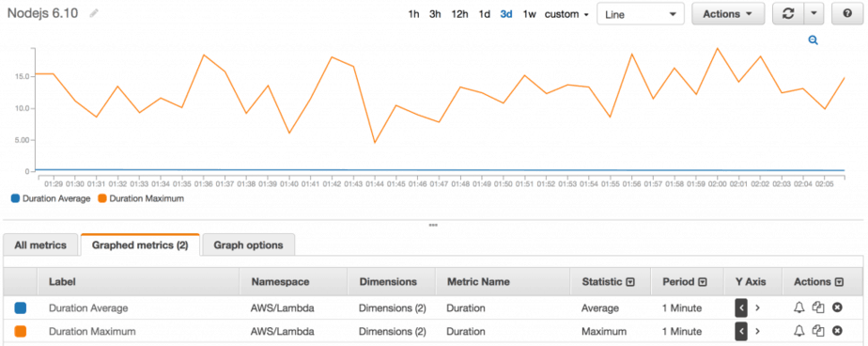This screenshot has height=346, width=868.
Task: Create alarm for Duration Average using bell icon
Action: pyautogui.click(x=798, y=307)
